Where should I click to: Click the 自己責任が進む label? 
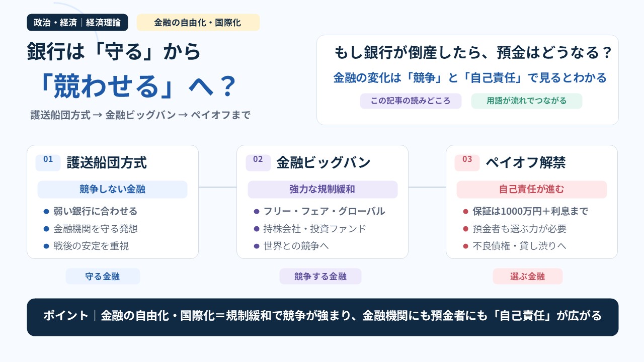(532, 190)
